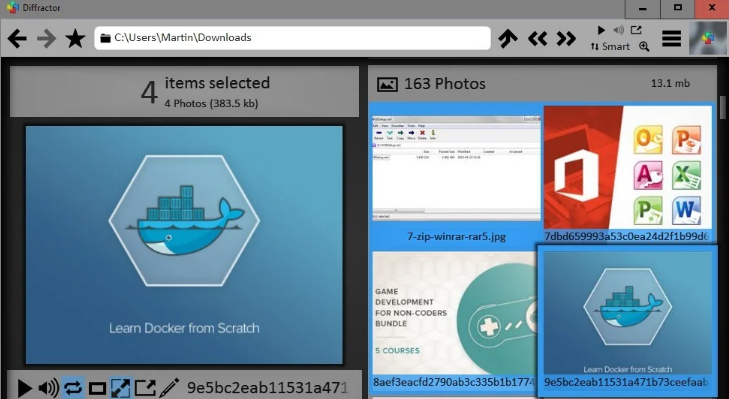729x399 pixels.
Task: Minimize the Diffractor window
Action: point(643,8)
